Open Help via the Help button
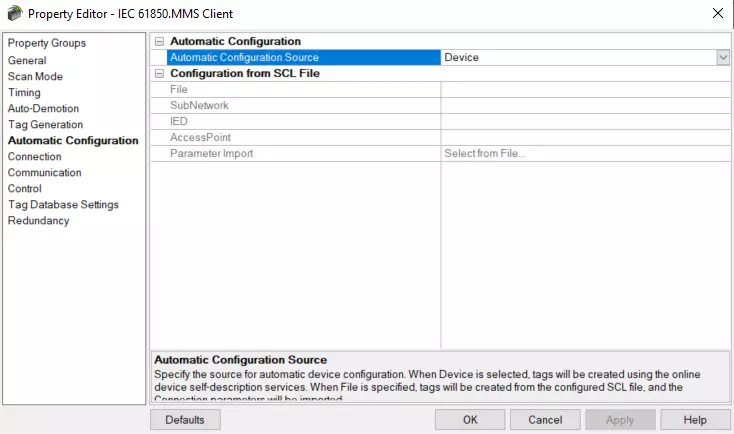The width and height of the screenshot is (734, 434). 695,419
